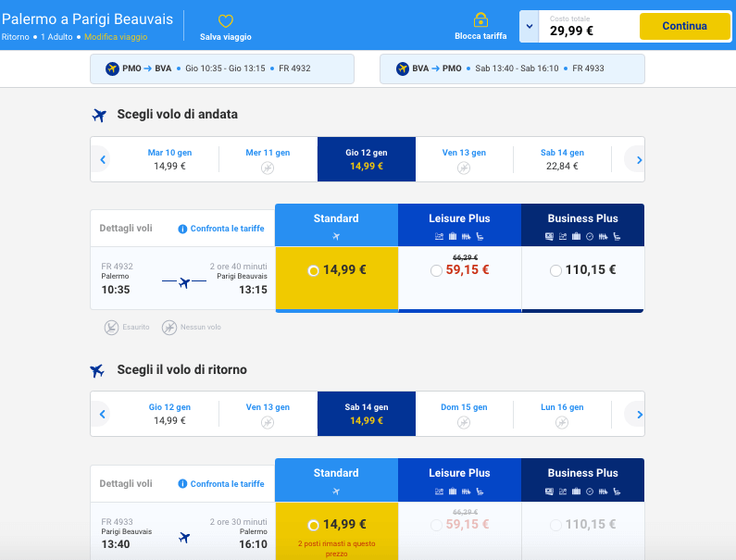The width and height of the screenshot is (736, 560).
Task: Click the heart icon to save trip
Action: (x=225, y=20)
